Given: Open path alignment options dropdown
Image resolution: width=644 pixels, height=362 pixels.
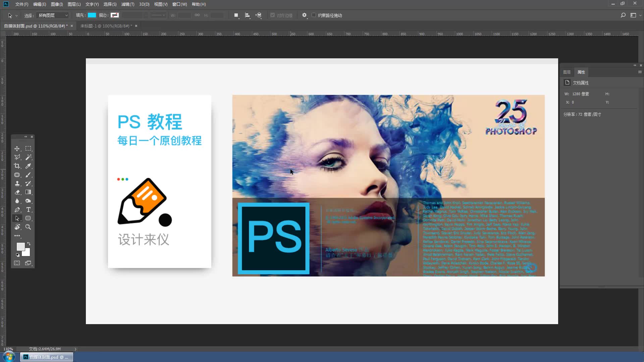Looking at the screenshot, I should point(248,15).
